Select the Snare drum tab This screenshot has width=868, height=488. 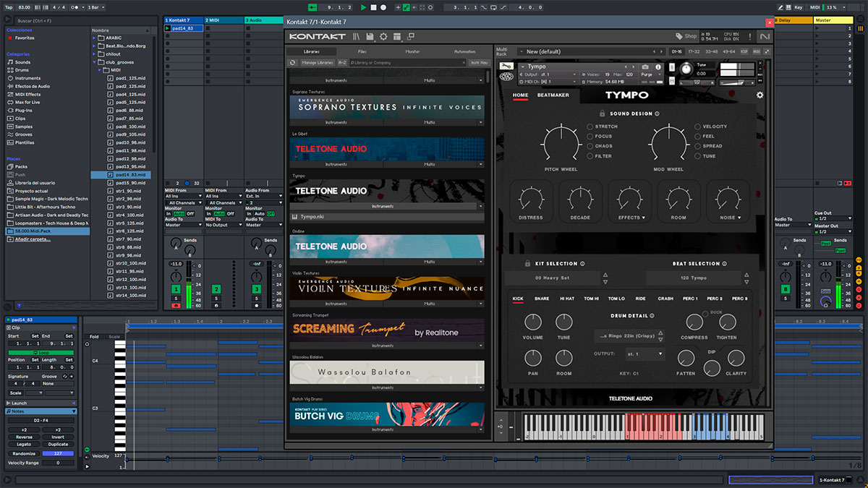pos(542,299)
